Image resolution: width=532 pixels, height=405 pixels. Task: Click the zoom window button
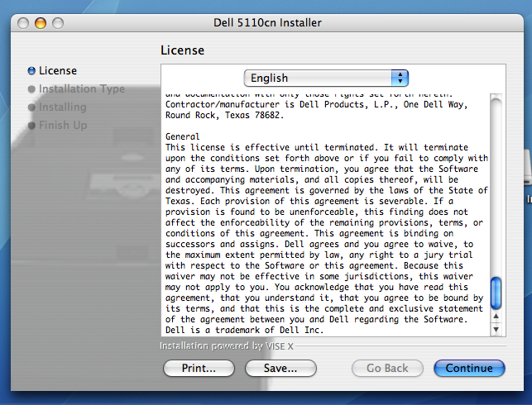tap(58, 23)
